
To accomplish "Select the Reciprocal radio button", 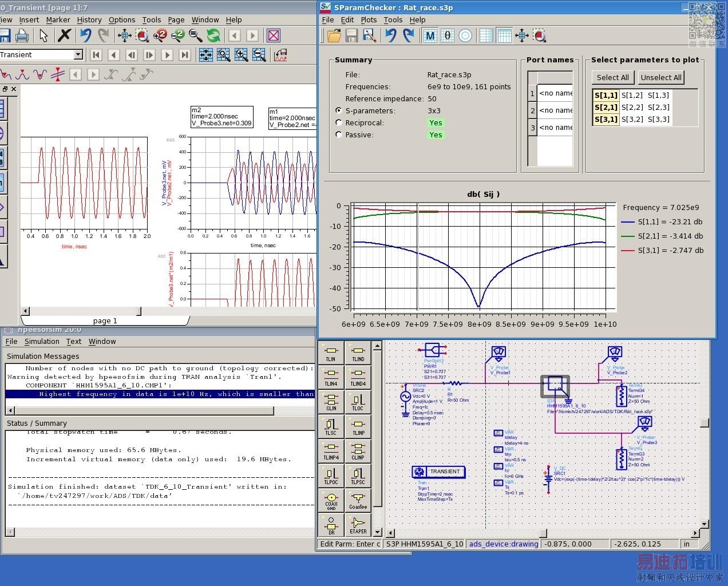I will [x=339, y=122].
